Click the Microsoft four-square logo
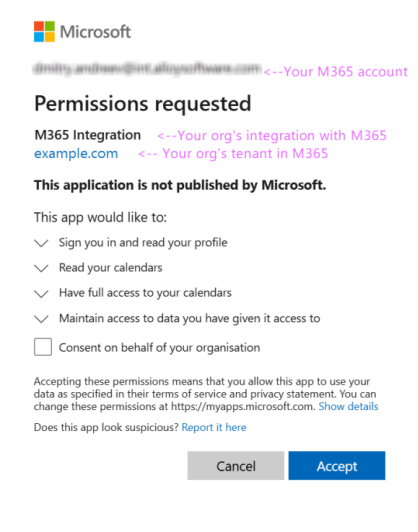The width and height of the screenshot is (418, 532). coord(44,32)
